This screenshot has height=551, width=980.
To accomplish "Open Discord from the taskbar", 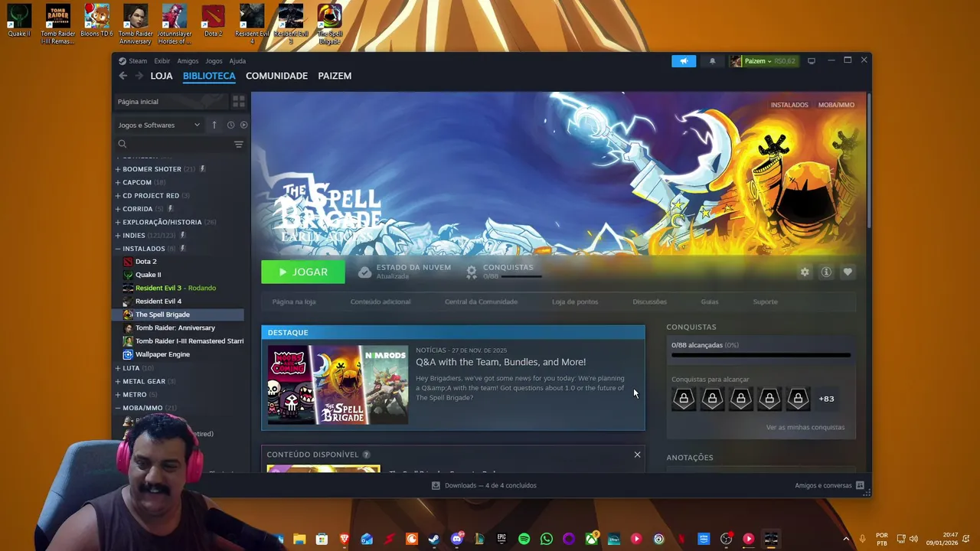I will 457,539.
